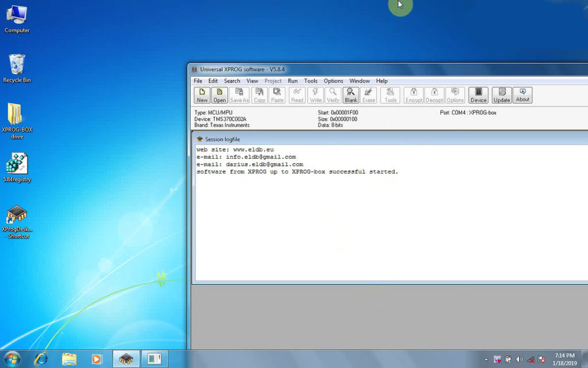Click the 'Port: COM4 : XPROG-box' text
Viewport: 588px width, 368px height.
pos(468,113)
